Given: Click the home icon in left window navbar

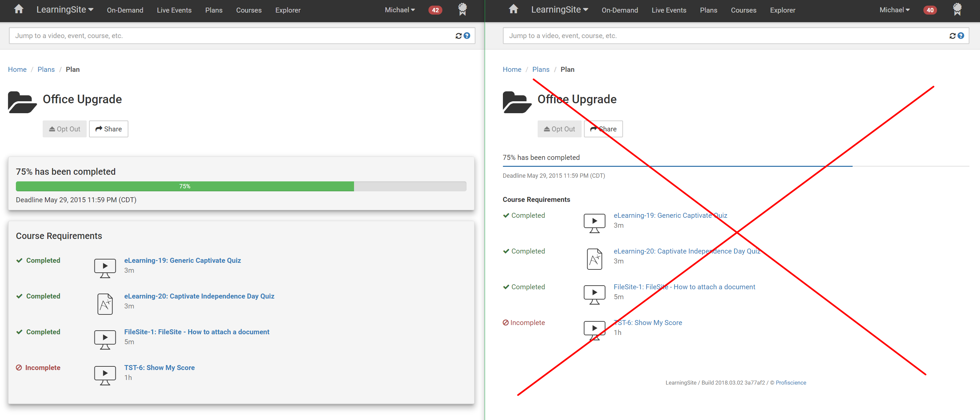Looking at the screenshot, I should [19, 9].
